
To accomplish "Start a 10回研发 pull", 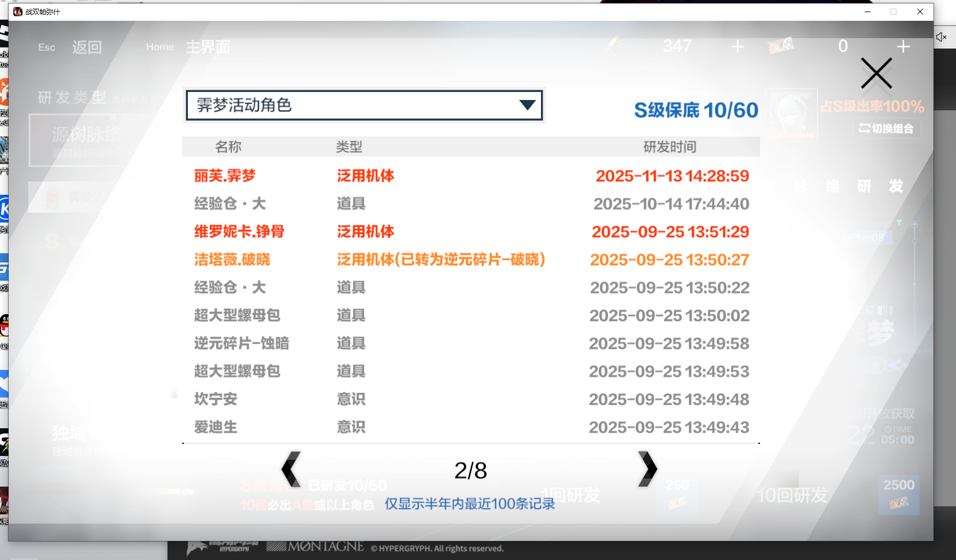I will pyautogui.click(x=792, y=495).
